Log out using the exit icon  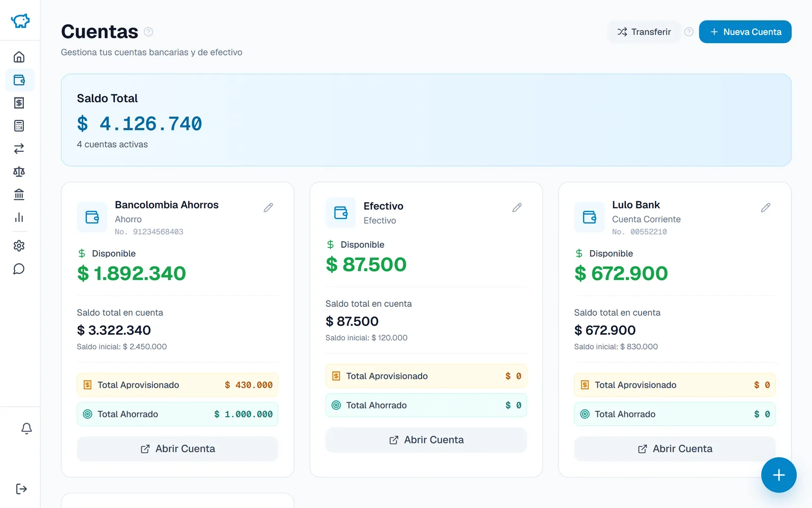pos(21,489)
